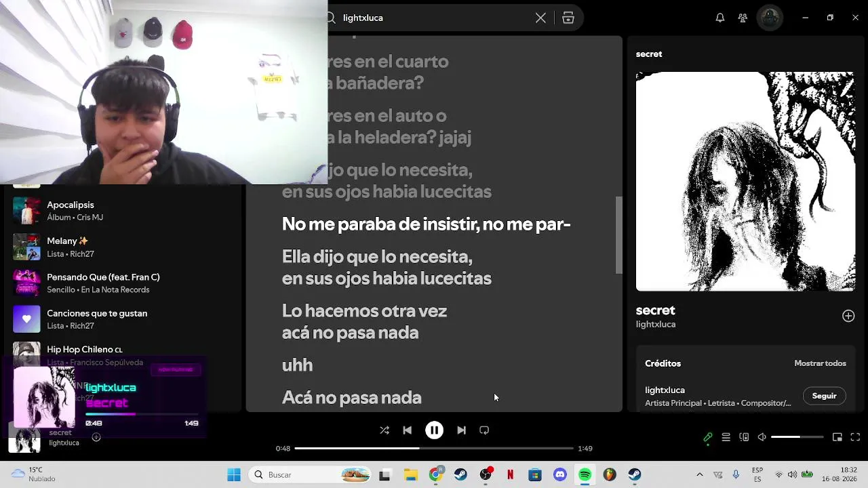Screen dimensions: 868x488
Task: Open Canciones que te gustan playlist
Action: pyautogui.click(x=122, y=319)
